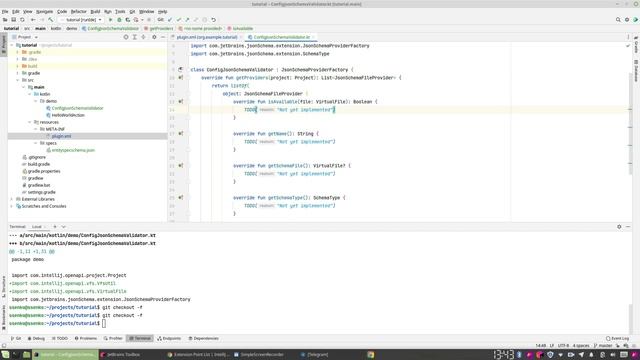Navigate back with the left arrow icon
Screen dimensions: 640x360
tap(33, 20)
